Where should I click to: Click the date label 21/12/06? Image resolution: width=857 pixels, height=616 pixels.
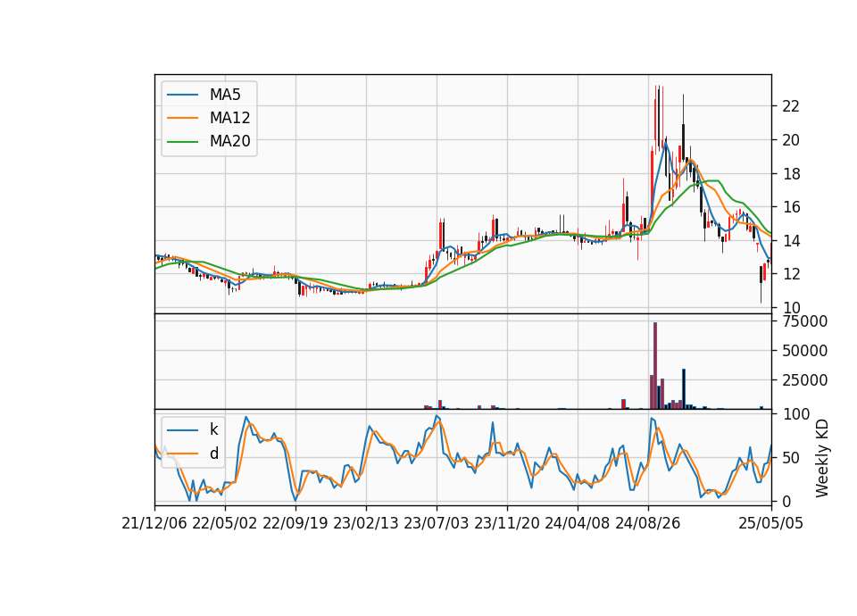pyautogui.click(x=154, y=523)
